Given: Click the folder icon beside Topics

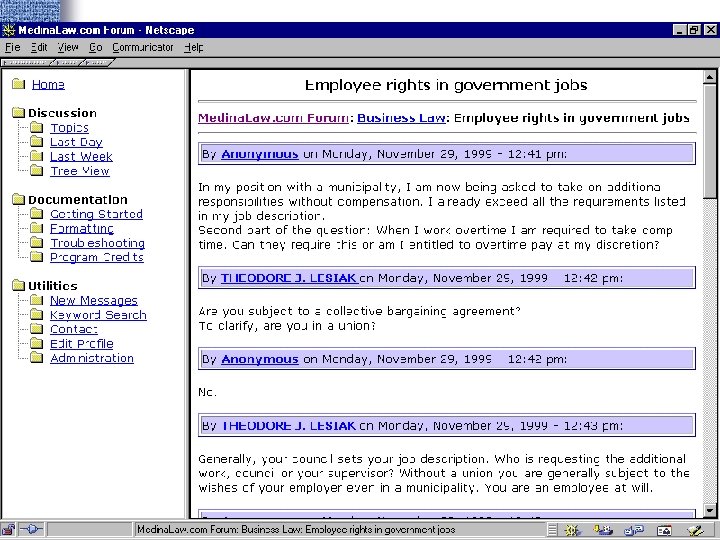Looking at the screenshot, I should [37, 127].
